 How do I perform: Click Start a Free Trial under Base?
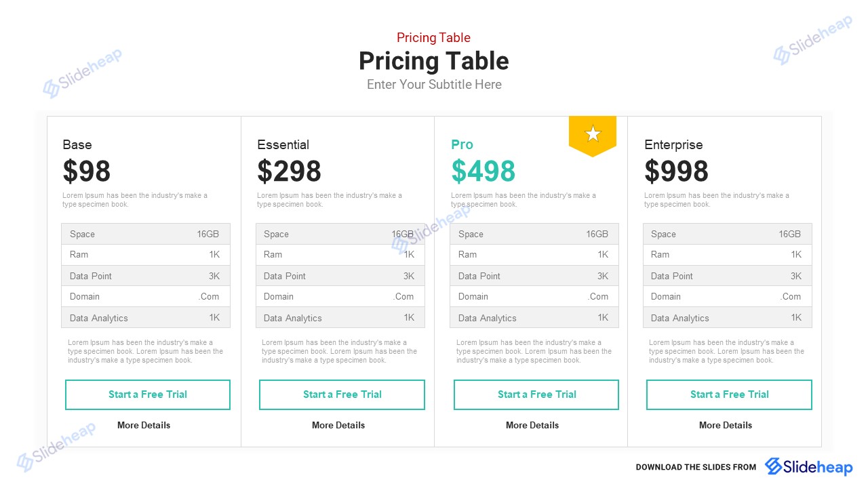148,394
